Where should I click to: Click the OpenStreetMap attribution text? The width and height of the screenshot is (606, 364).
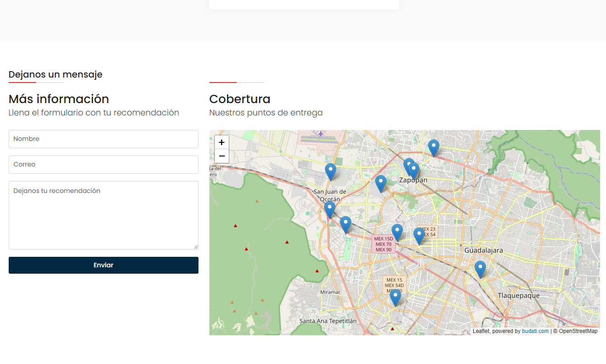pos(578,331)
